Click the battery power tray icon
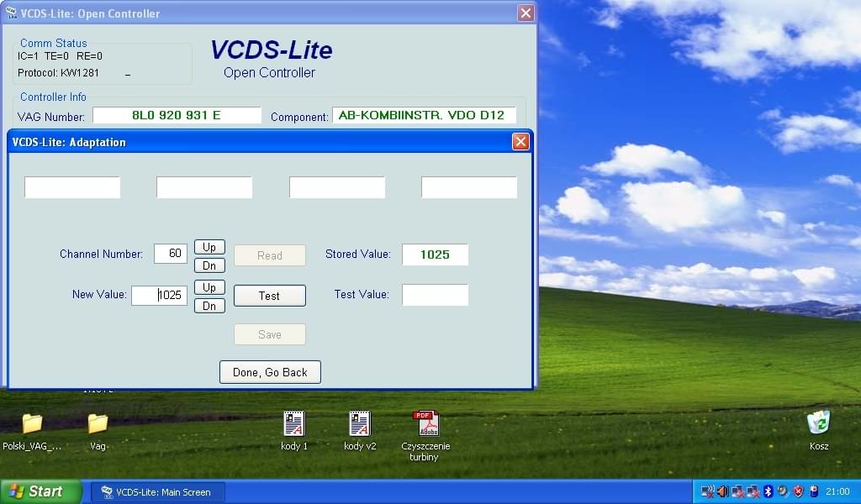The image size is (861, 504). point(814,491)
